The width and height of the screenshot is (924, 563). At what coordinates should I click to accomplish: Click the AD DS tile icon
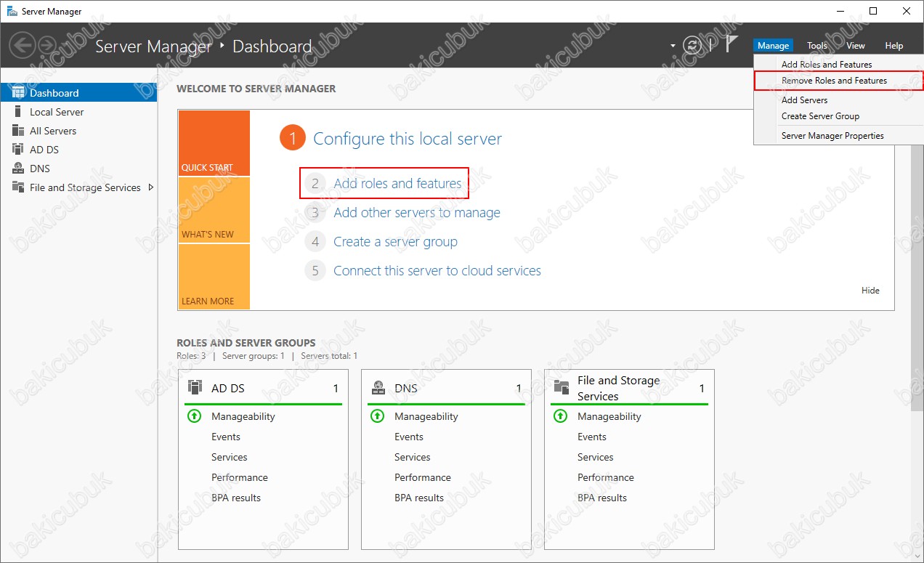pyautogui.click(x=195, y=387)
